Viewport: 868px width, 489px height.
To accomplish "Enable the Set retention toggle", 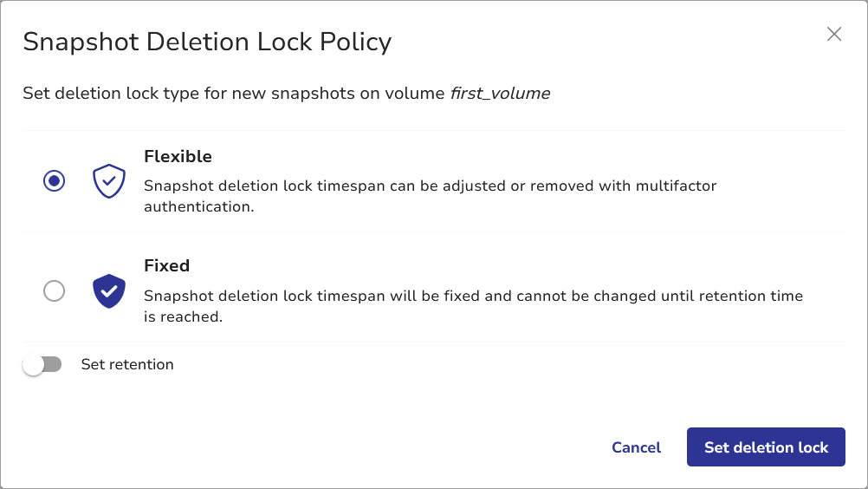I will click(42, 365).
